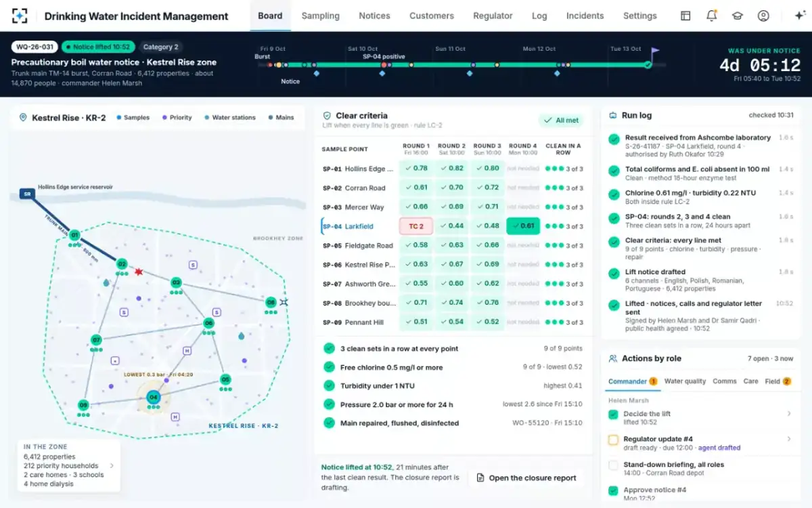
Task: Open the user profile icon
Action: (x=763, y=16)
